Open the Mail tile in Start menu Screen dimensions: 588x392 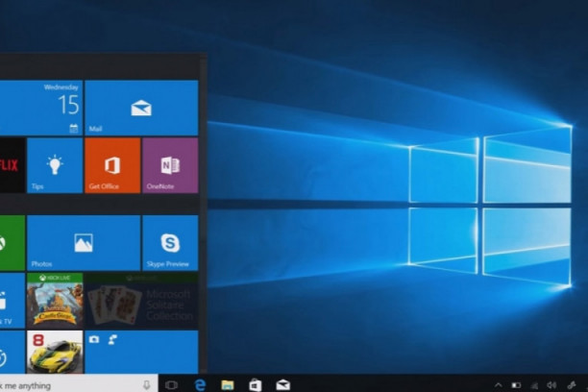tap(141, 108)
